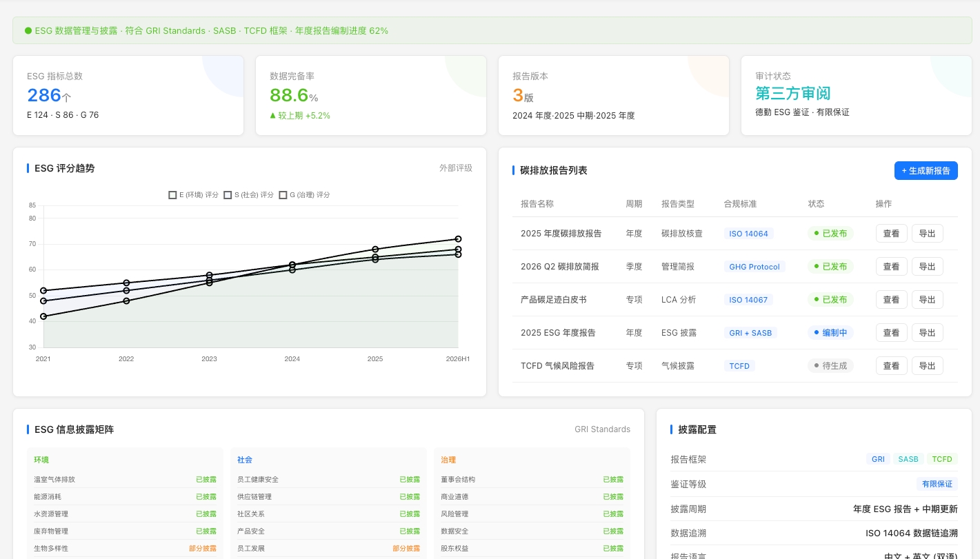Export the 产品碳足迹白皮书 report

tap(927, 300)
